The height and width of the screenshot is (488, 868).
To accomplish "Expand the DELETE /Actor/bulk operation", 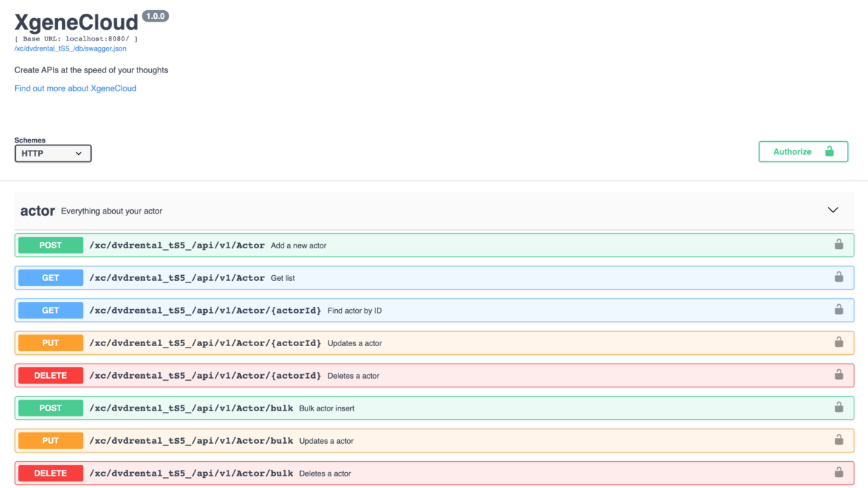I will point(434,473).
